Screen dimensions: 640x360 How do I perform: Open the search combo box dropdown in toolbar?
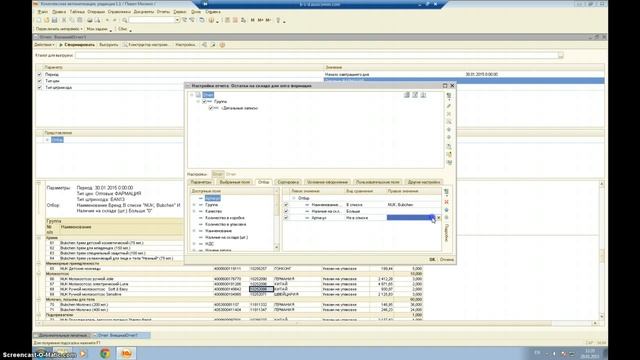pyautogui.click(x=177, y=20)
